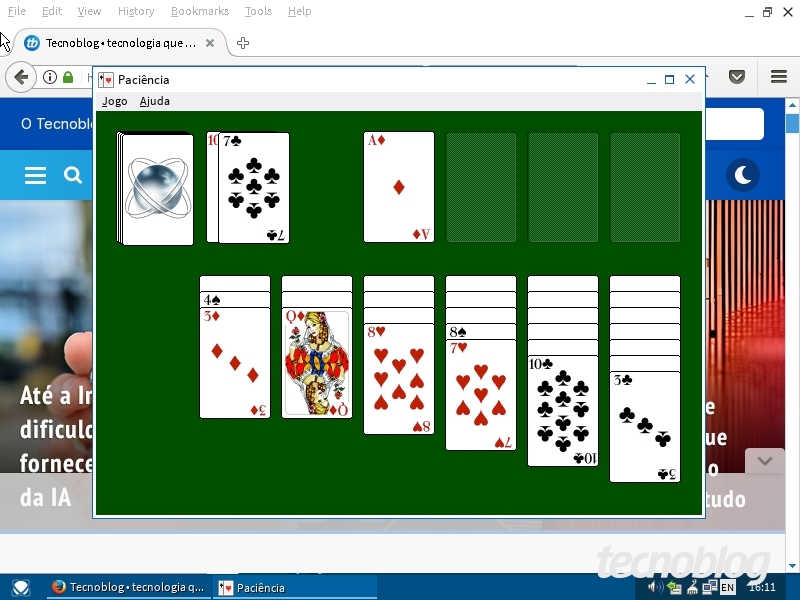
Task: Open the Ajuda menu in Paciência
Action: pyautogui.click(x=155, y=101)
